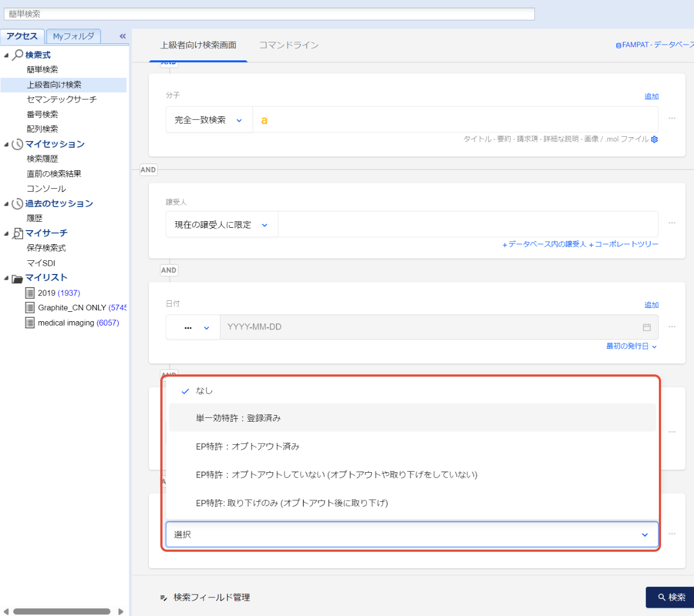Screen dimensions: 694x616
Task: Click the 検索 button
Action: pos(670,597)
